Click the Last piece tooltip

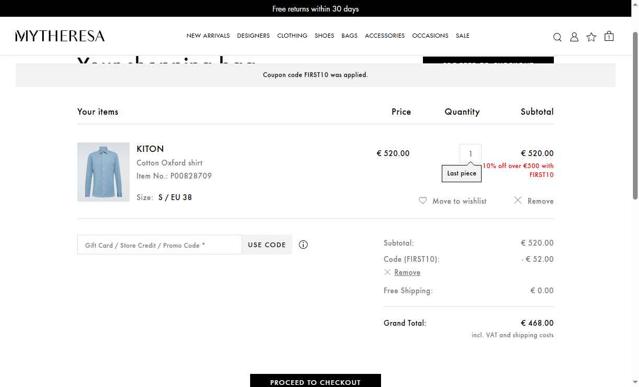click(x=462, y=174)
